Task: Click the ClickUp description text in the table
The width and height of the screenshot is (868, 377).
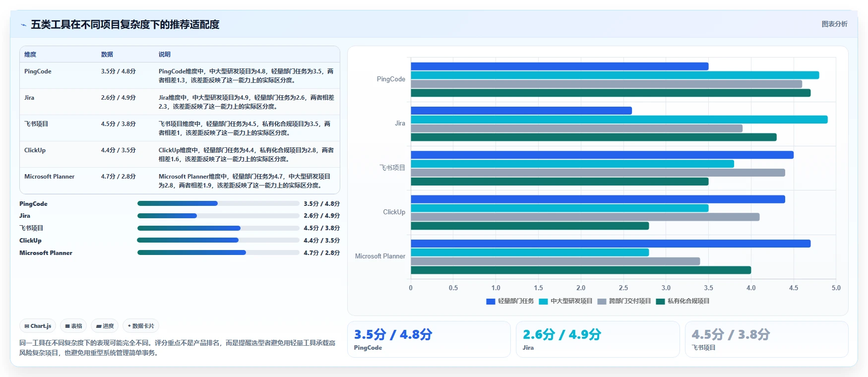Action: (247, 155)
